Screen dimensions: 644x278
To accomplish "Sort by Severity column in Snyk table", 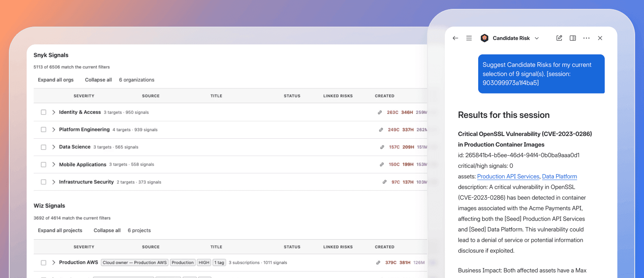I will [x=84, y=96].
